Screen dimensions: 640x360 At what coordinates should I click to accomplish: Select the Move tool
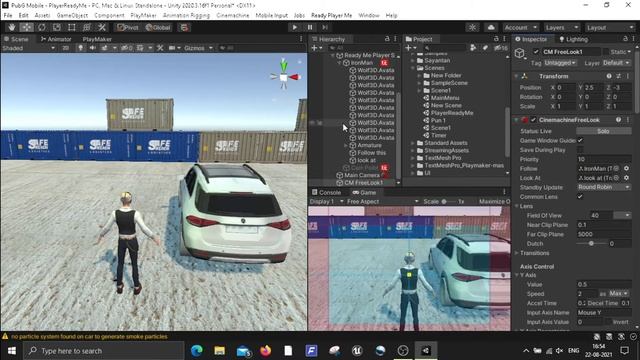pyautogui.click(x=27, y=27)
